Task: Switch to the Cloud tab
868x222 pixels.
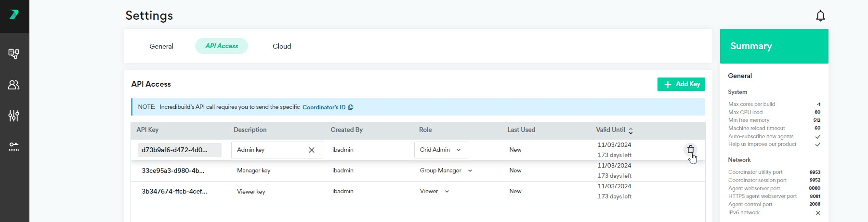Action: pyautogui.click(x=282, y=46)
